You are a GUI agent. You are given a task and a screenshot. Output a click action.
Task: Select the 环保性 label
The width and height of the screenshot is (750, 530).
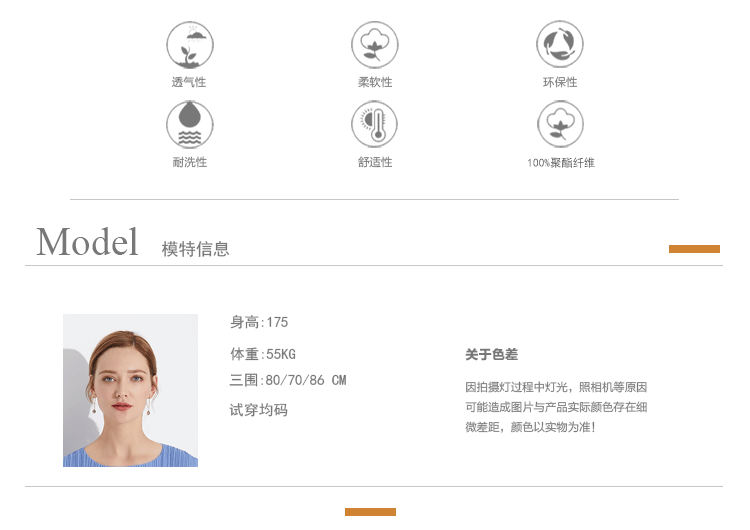click(560, 82)
